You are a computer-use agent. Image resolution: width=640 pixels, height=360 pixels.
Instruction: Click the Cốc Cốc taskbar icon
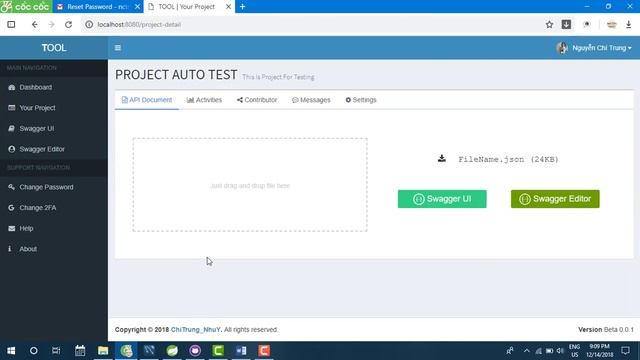coord(126,351)
